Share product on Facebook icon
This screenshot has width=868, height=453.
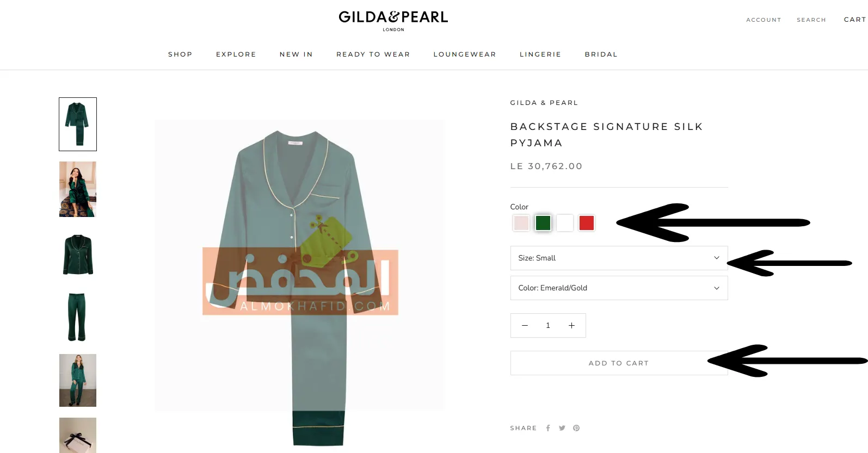[548, 428]
